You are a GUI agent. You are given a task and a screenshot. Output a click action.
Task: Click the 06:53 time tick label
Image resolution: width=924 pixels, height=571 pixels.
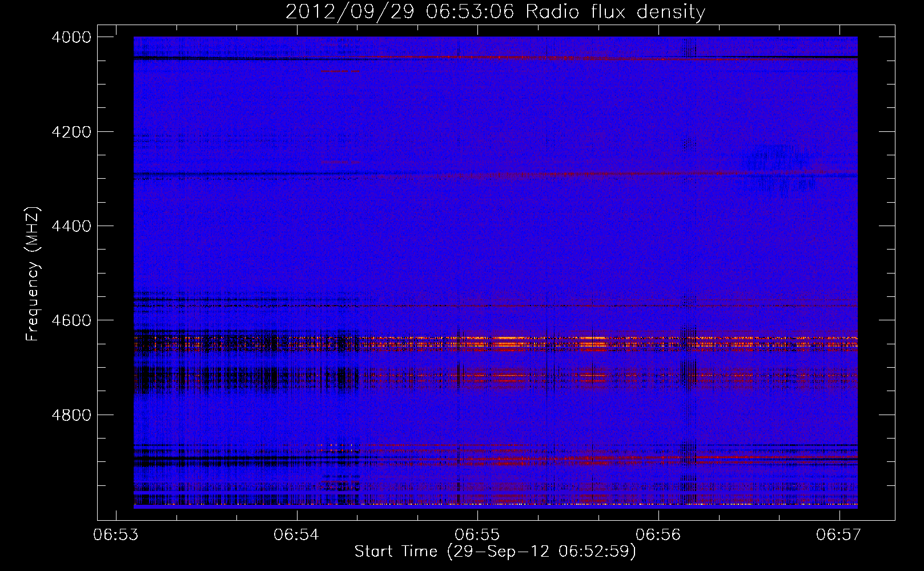116,535
